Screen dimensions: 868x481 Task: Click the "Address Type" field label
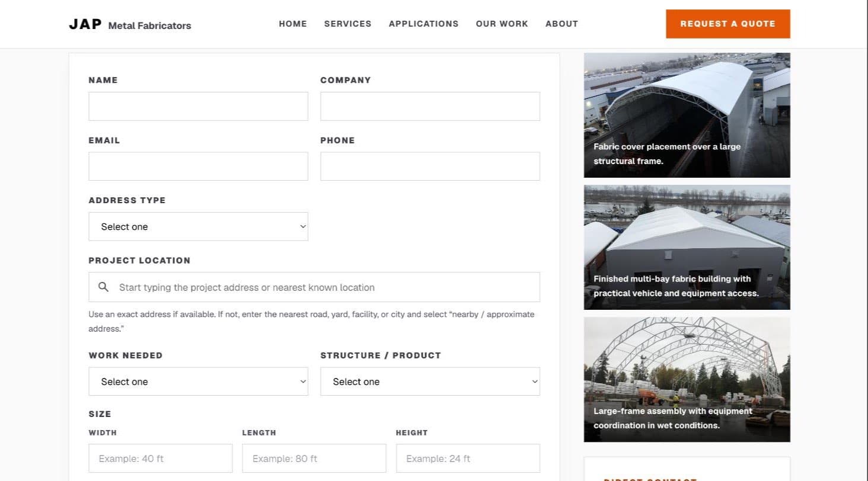[127, 200]
